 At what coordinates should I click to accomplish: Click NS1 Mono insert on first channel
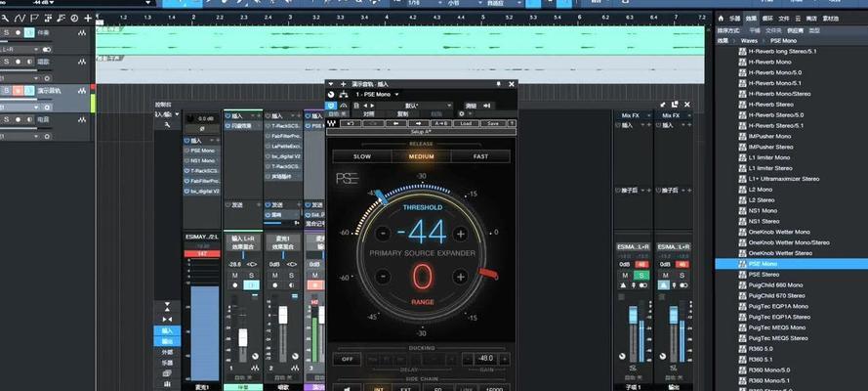pyautogui.click(x=201, y=160)
